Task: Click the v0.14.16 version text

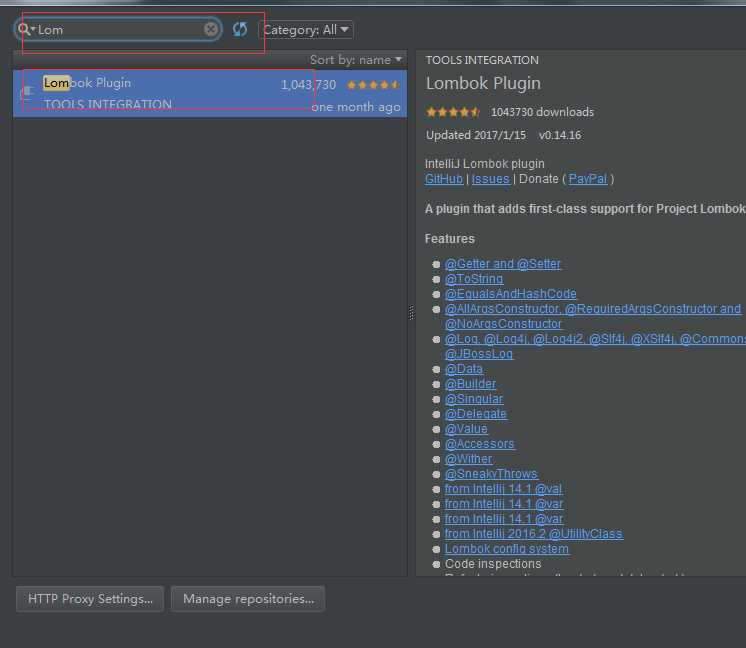Action: point(560,135)
